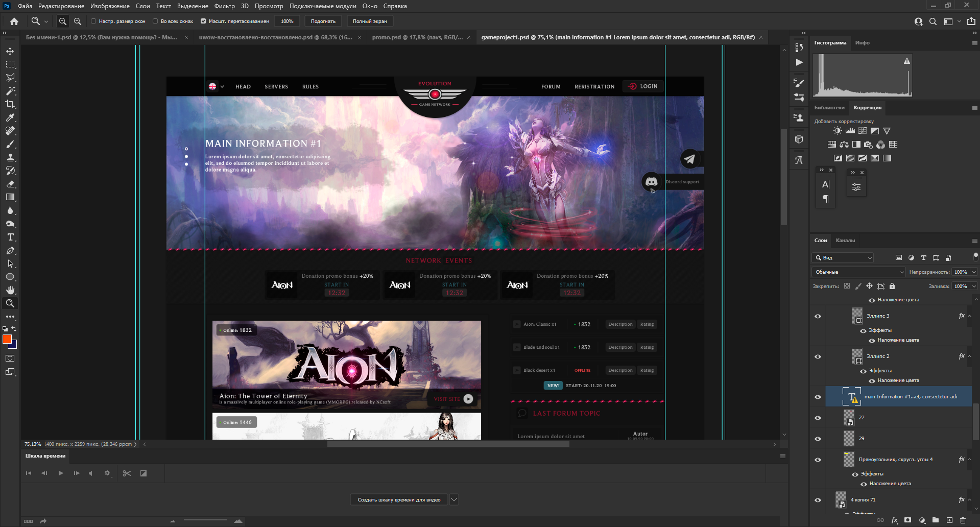Viewport: 980px width, 527px height.
Task: Collapse effects of 'Эллипс 3' layer
Action: [x=970, y=316]
